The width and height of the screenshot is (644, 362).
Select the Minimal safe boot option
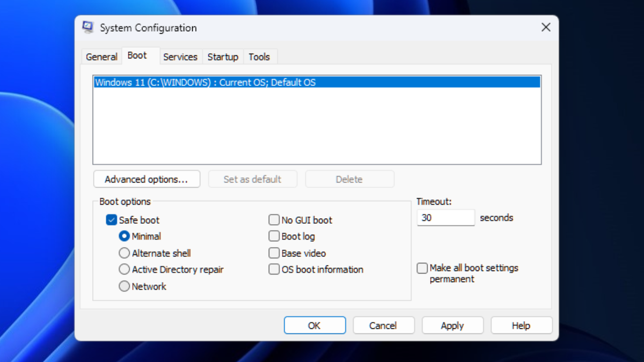coord(125,236)
